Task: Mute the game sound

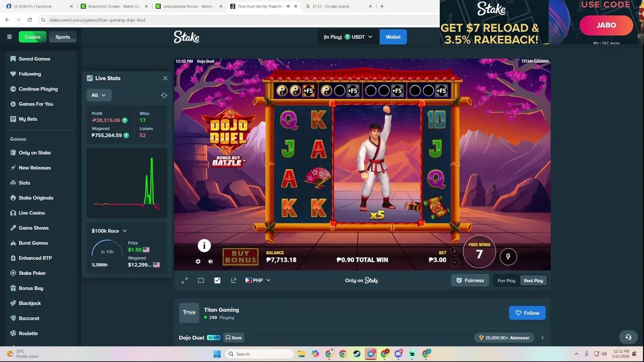Action: [210, 261]
